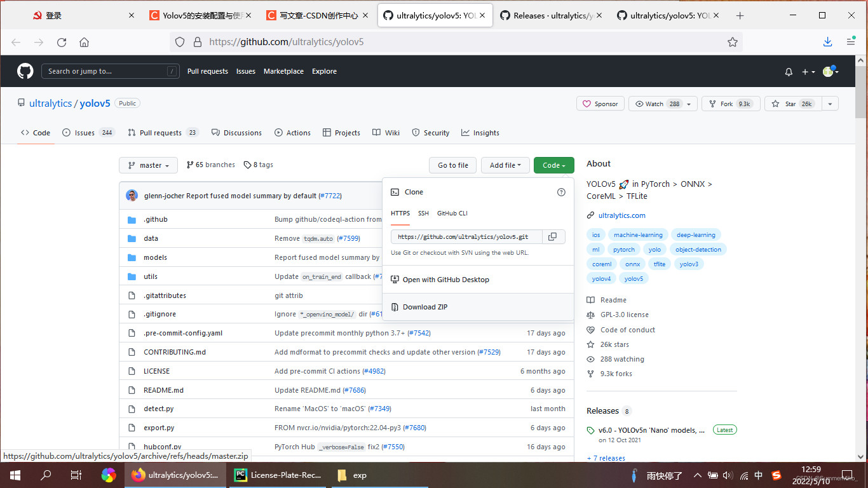Expand the master branch dropdown

pos(148,165)
